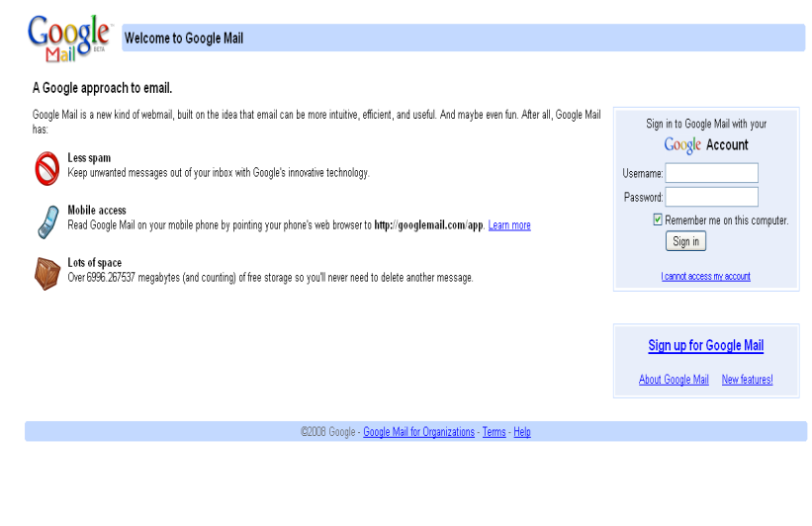Click the Welcome to Google Mail header text
Image resolution: width=812 pixels, height=526 pixels.
184,39
